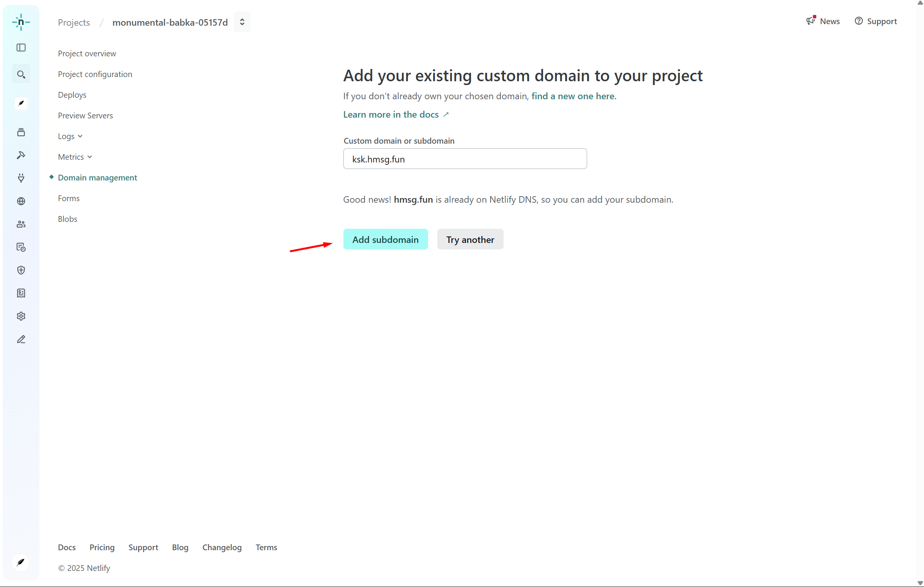Open team settings gear icon
Viewport: 924px width, 587px height.
click(x=21, y=316)
